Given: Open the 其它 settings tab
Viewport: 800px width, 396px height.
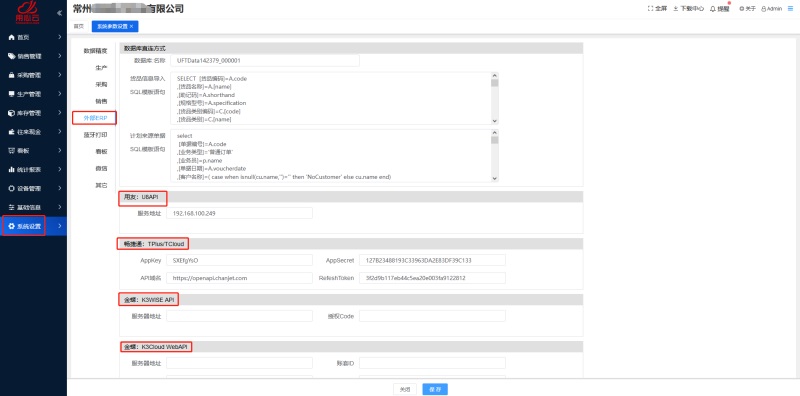Looking at the screenshot, I should pos(101,185).
